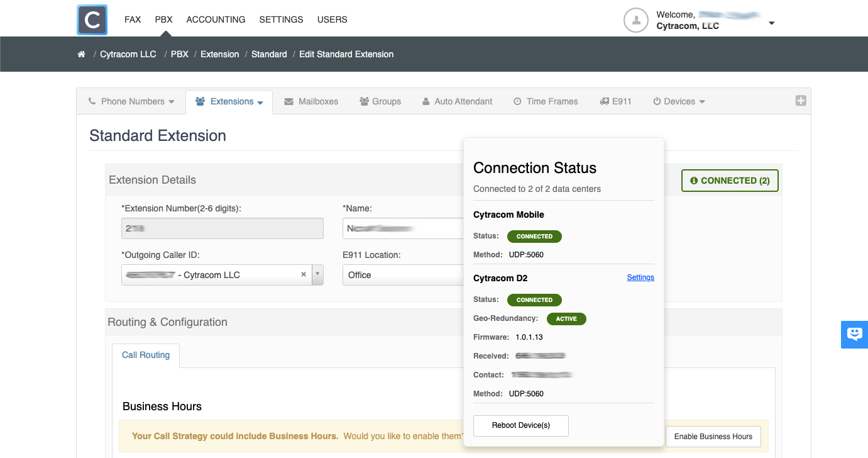The image size is (868, 458).
Task: Click Enable Business Hours button
Action: 713,437
